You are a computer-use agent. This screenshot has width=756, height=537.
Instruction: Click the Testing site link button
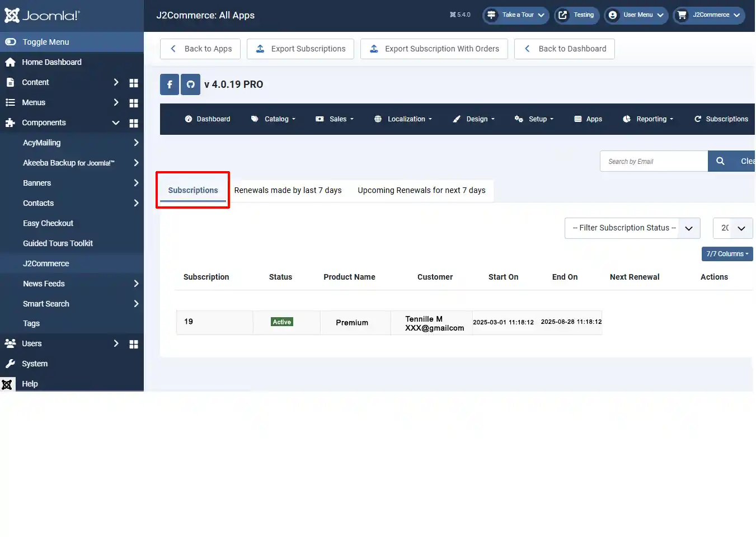(x=576, y=15)
